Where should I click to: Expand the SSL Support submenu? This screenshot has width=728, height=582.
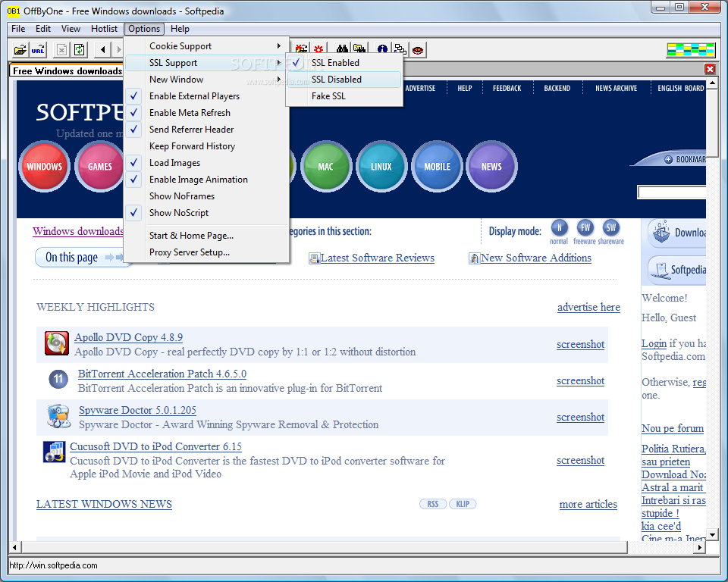206,63
